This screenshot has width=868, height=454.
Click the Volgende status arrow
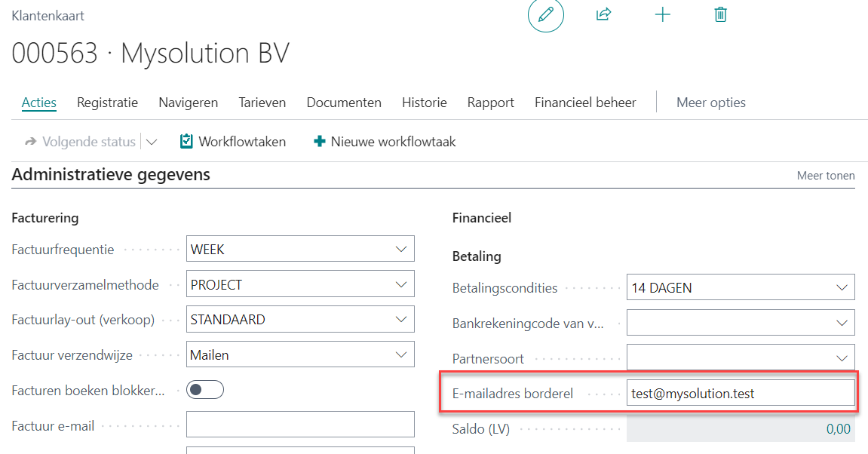point(31,141)
